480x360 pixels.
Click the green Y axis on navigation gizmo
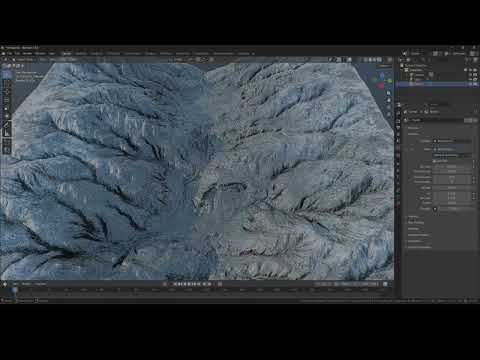click(389, 81)
